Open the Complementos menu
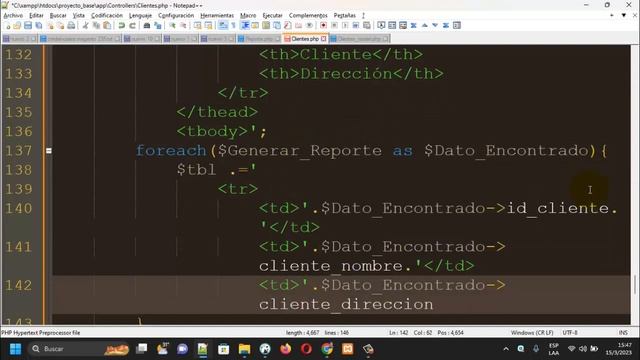This screenshot has height=360, width=640. [308, 15]
